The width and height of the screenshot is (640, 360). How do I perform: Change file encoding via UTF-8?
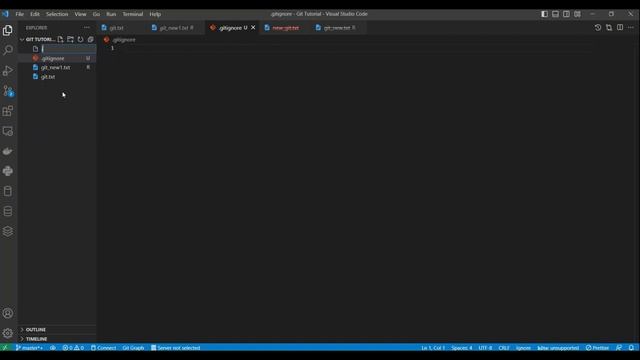485,348
